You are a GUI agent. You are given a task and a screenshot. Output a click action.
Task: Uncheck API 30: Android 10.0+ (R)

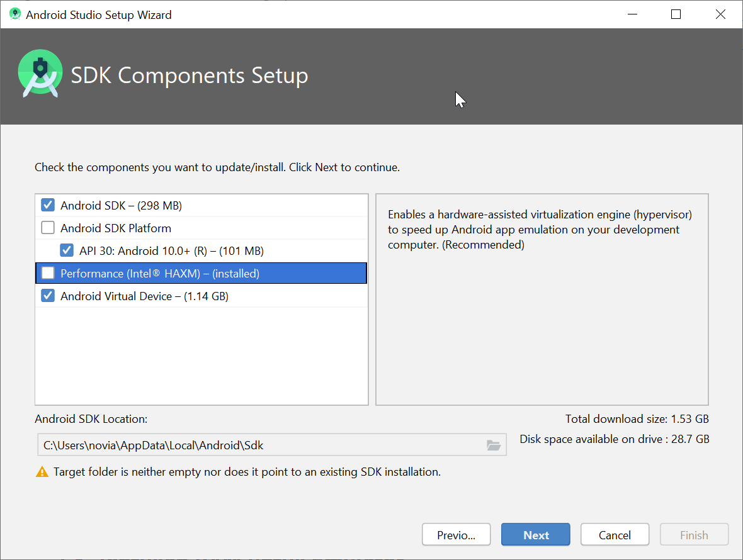(67, 250)
